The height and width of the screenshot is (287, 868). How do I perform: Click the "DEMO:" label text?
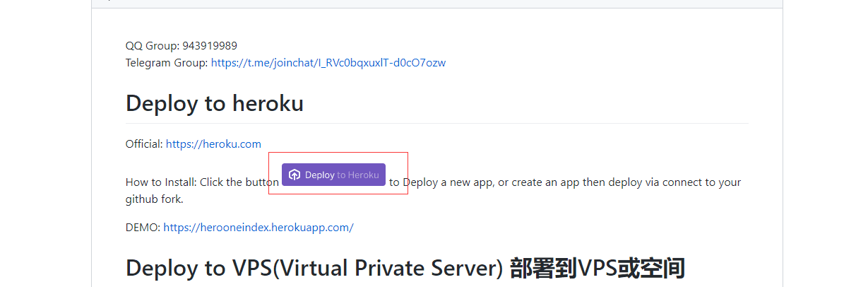(143, 228)
